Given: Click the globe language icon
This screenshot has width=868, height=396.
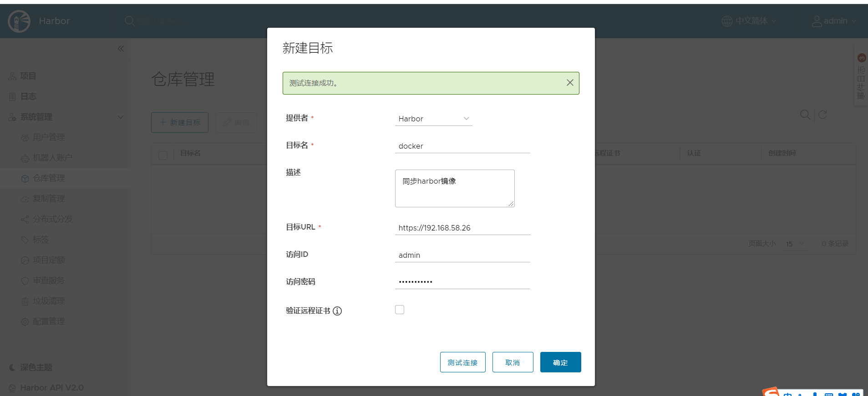Looking at the screenshot, I should (727, 21).
